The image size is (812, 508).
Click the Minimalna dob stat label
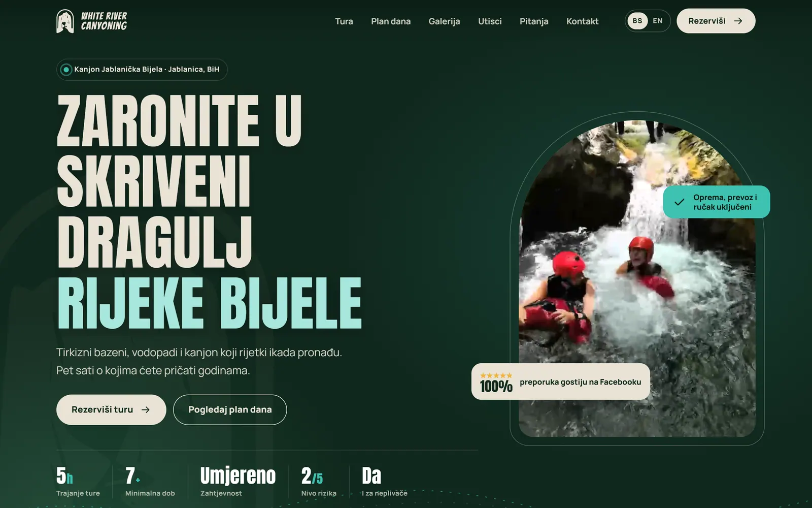[150, 493]
